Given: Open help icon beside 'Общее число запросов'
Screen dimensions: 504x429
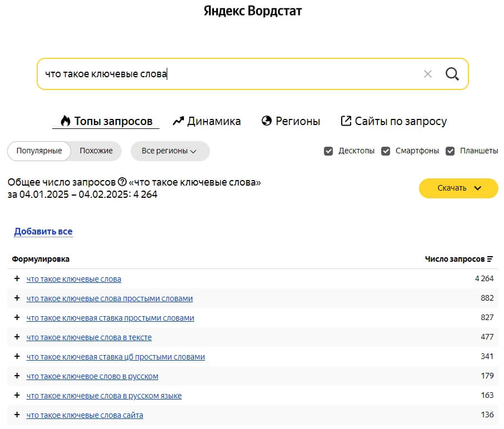Looking at the screenshot, I should coord(122,182).
